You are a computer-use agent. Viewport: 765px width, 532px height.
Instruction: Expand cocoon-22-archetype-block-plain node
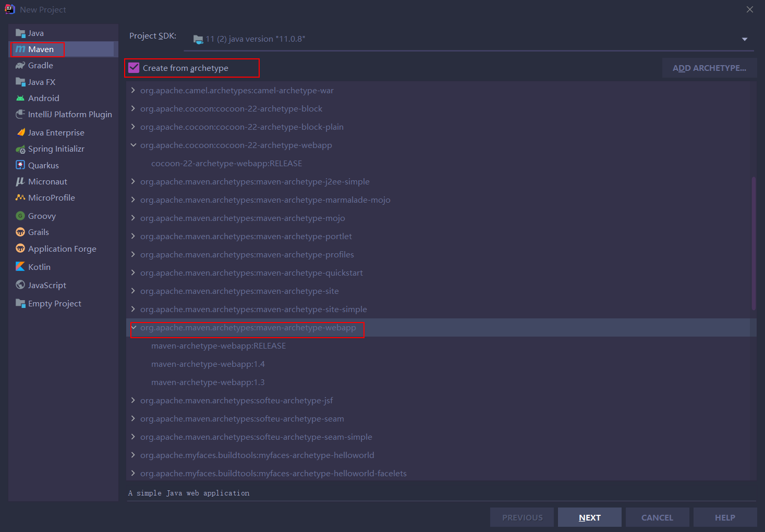133,127
